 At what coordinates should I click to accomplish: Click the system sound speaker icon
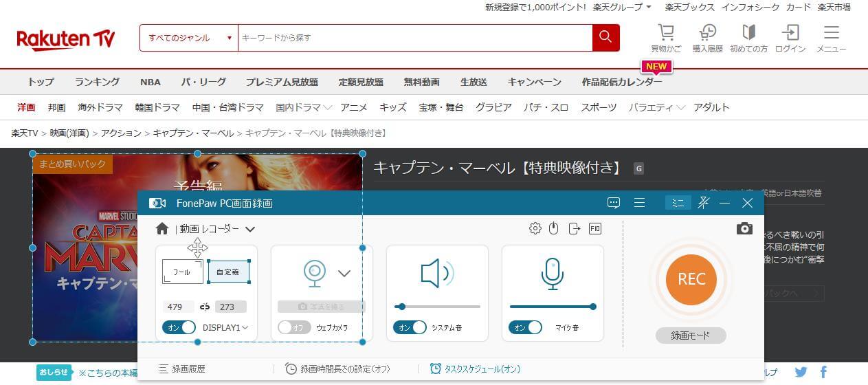(x=437, y=273)
